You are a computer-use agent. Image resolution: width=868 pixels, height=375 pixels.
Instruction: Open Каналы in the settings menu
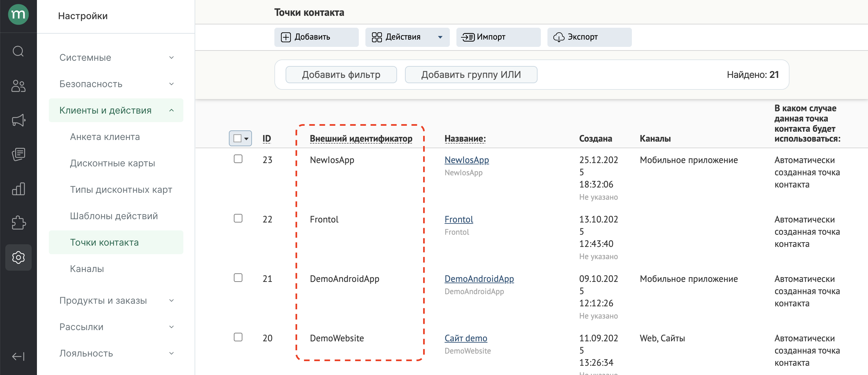(87, 269)
